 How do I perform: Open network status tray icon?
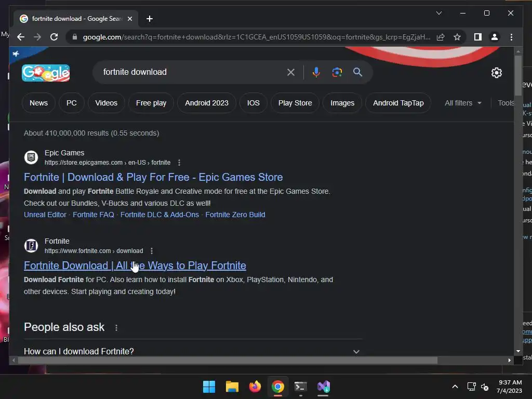pyautogui.click(x=472, y=387)
